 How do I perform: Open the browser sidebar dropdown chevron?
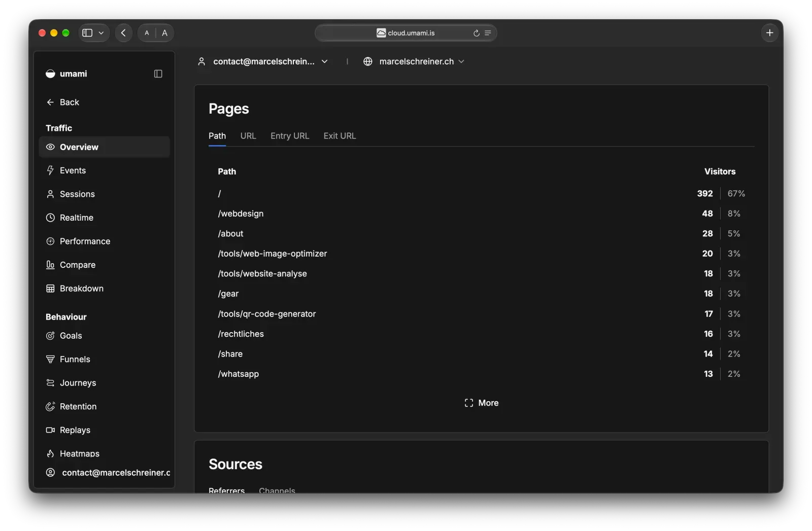[101, 33]
